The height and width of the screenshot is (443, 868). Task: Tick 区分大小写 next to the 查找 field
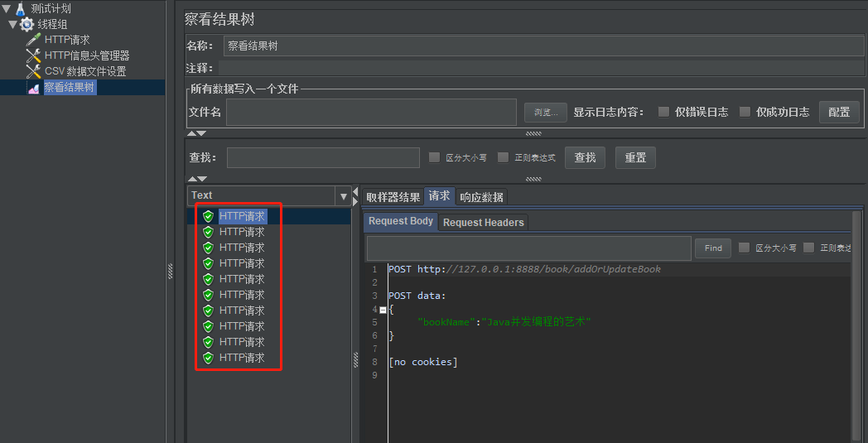[x=435, y=157]
